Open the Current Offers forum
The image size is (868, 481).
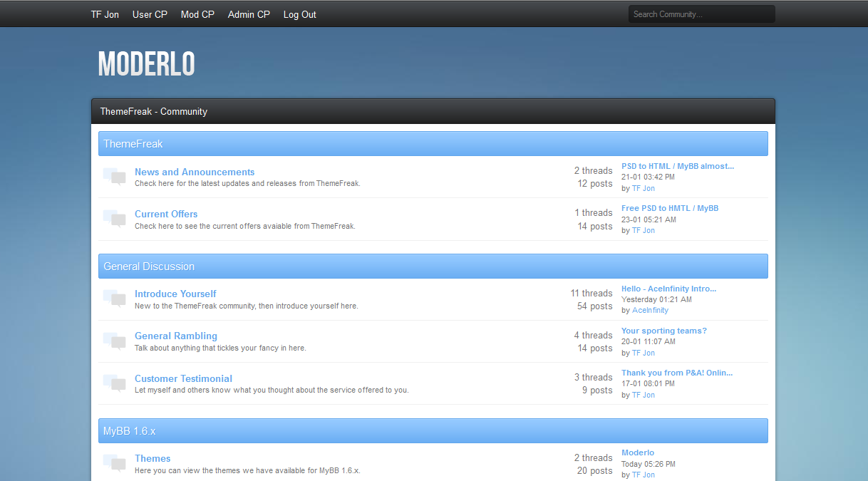click(166, 214)
